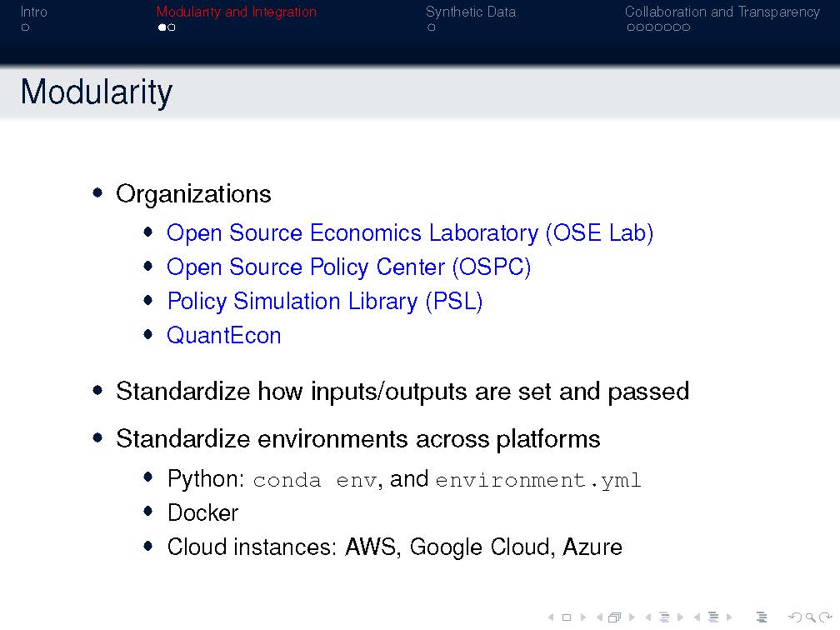The image size is (840, 630).
Task: Open Modularity and Integration section
Action: click(x=237, y=12)
